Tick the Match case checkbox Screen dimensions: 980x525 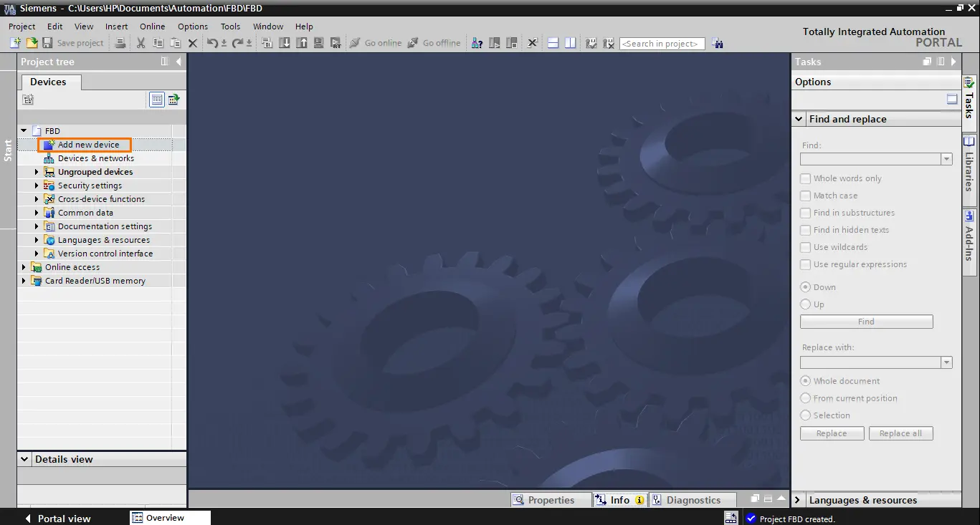(x=805, y=196)
